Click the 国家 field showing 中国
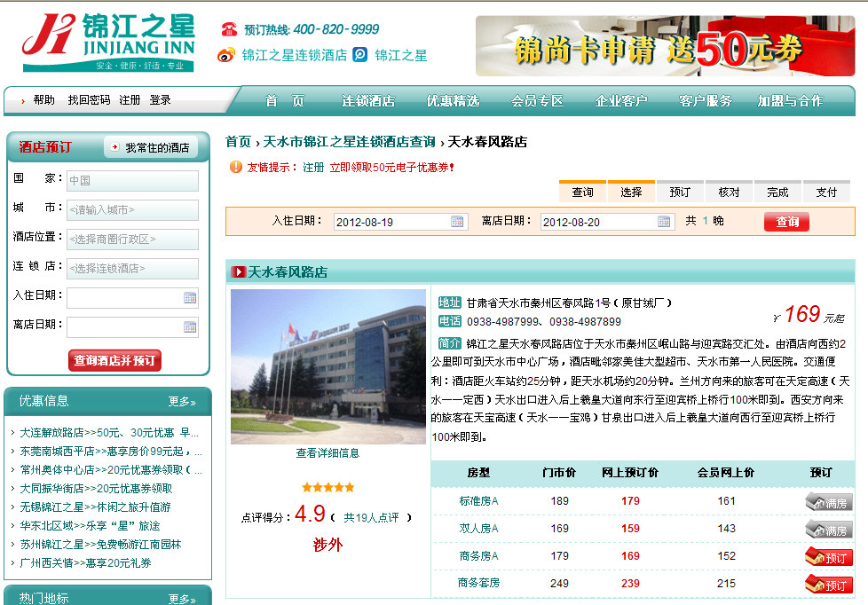The width and height of the screenshot is (868, 605). [x=132, y=180]
